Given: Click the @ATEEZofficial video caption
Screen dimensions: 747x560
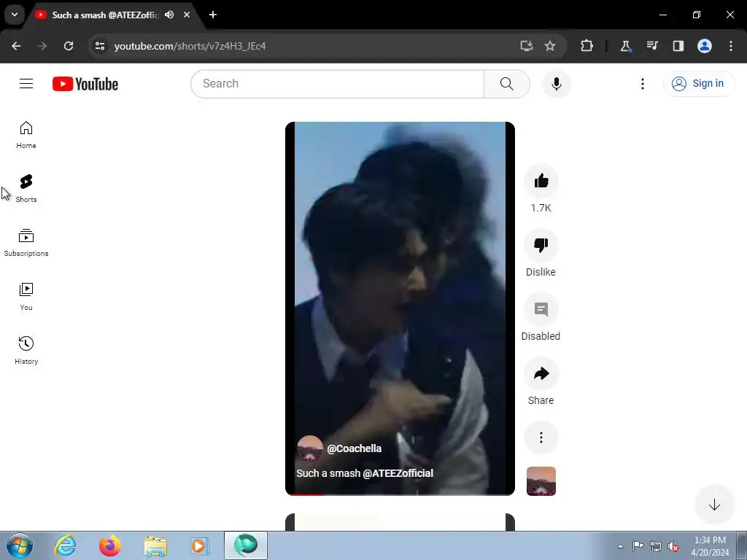Looking at the screenshot, I should [398, 473].
